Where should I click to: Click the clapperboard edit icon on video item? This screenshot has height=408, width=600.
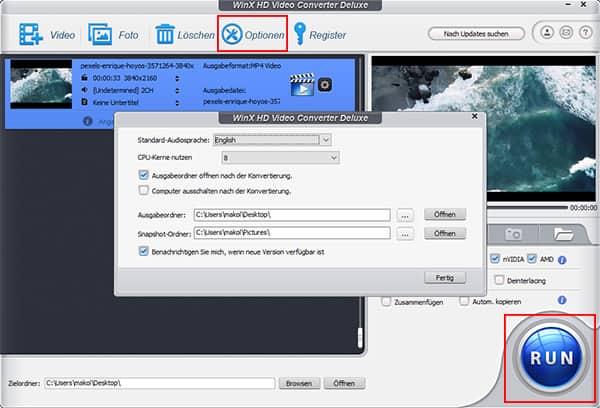click(302, 84)
